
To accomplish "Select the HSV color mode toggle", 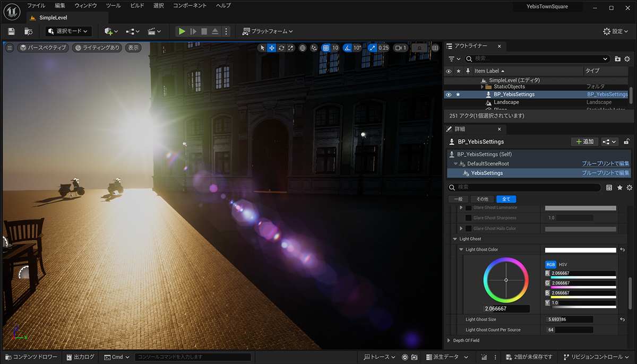I will [x=563, y=264].
